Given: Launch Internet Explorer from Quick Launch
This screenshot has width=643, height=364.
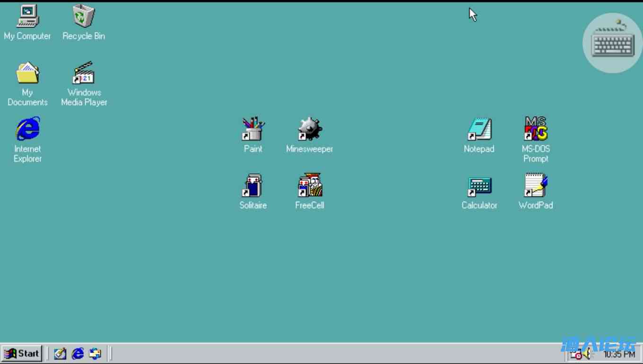Looking at the screenshot, I should (x=78, y=354).
